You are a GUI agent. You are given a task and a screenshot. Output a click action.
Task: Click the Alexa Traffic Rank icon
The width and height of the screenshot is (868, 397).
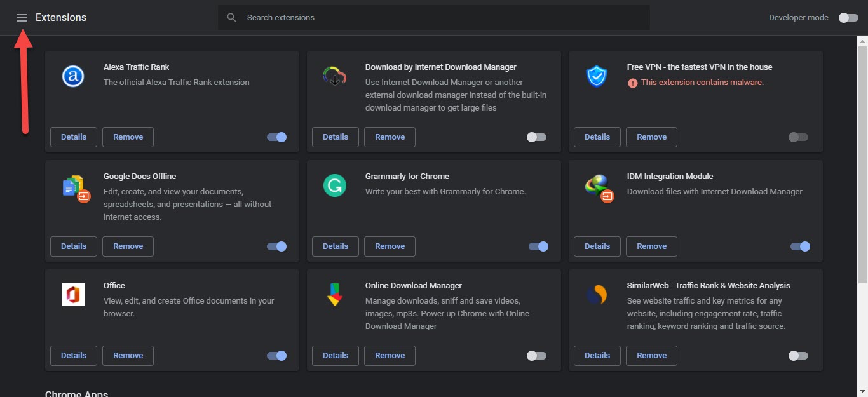73,77
